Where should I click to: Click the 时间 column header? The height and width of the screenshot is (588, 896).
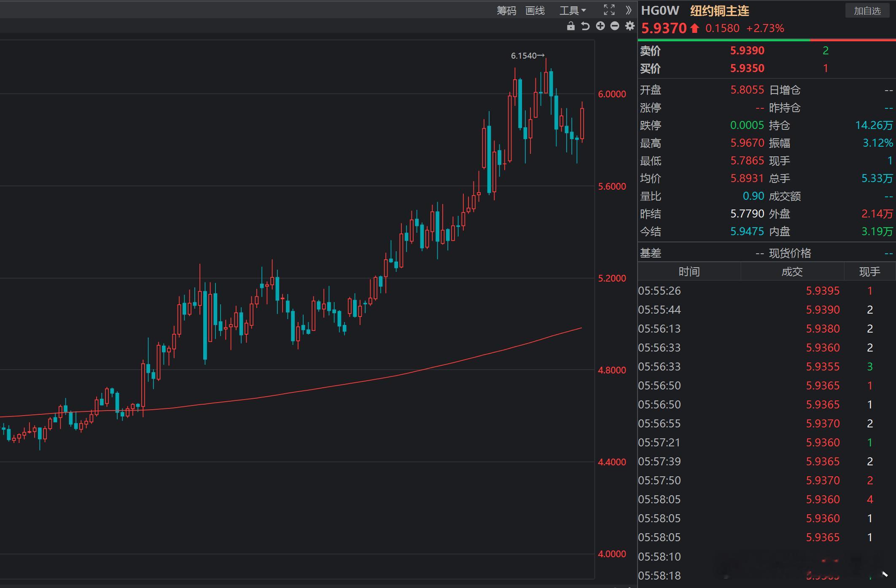pos(689,271)
